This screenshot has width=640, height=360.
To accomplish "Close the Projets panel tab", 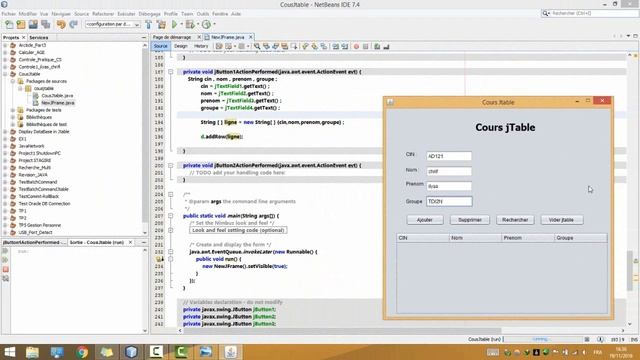I will [x=23, y=38].
